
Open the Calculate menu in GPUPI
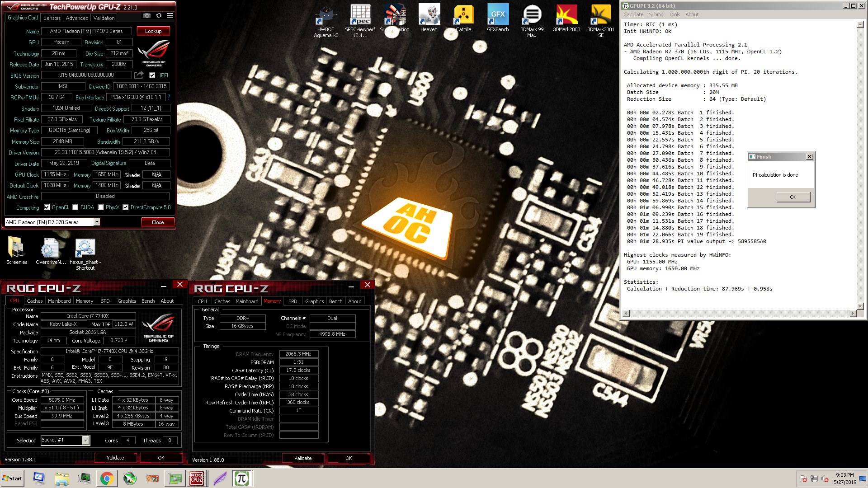point(633,14)
